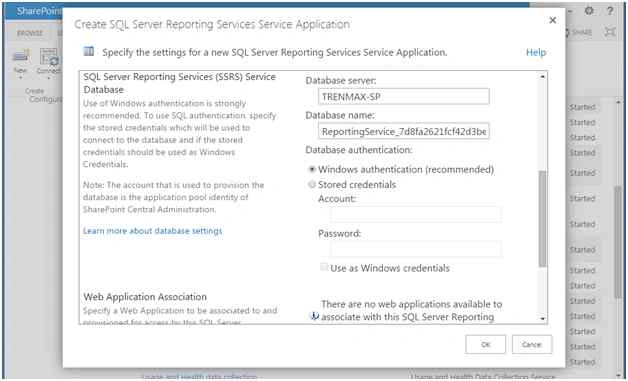Click the Database name input field

pos(404,131)
